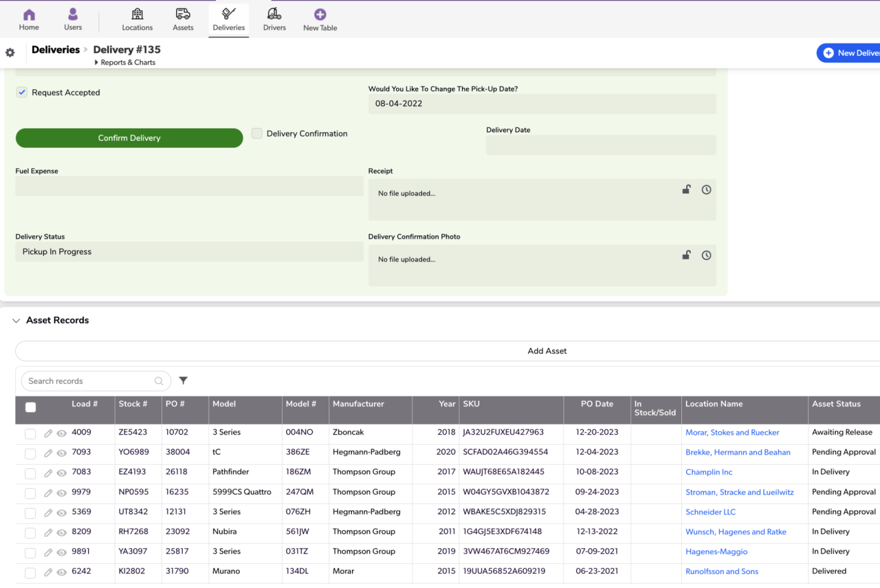Switch to the Drivers tab
This screenshot has width=880, height=588.
tap(274, 19)
